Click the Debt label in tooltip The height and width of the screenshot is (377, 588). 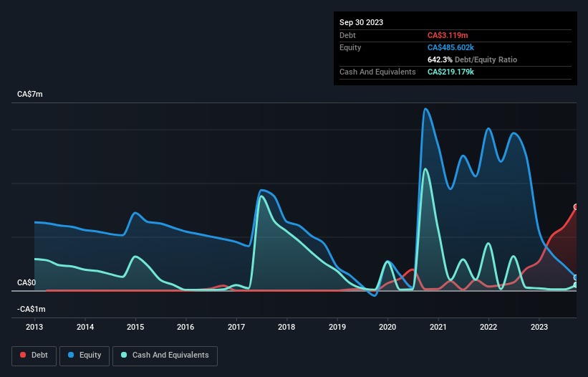[x=347, y=35]
